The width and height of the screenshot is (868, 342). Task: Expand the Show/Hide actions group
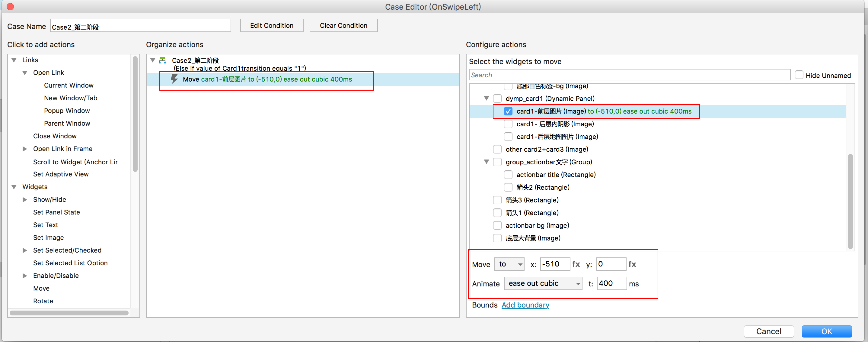[x=25, y=200]
